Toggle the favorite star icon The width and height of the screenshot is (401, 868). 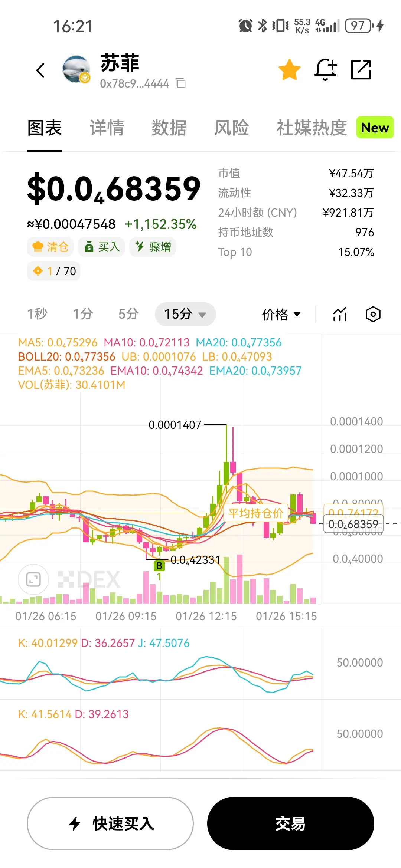pyautogui.click(x=289, y=69)
